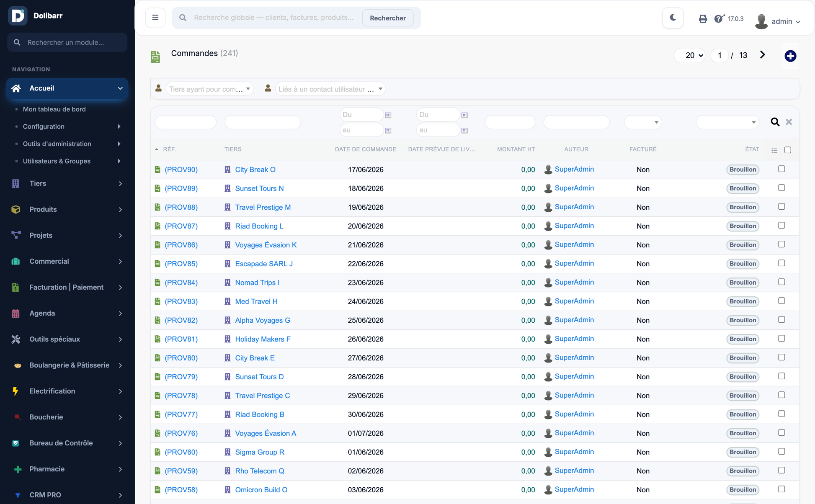Screen dimensions: 815x504
Task: Click the hamburger menu icon
Action: pyautogui.click(x=155, y=18)
